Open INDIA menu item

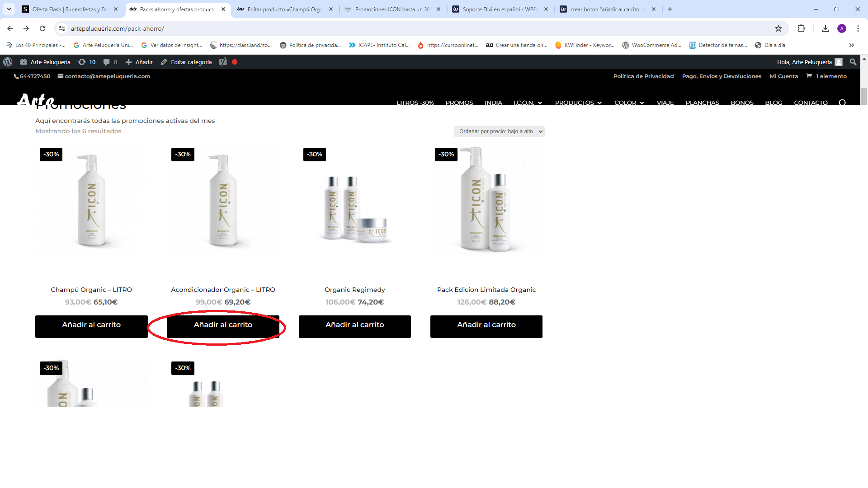493,103
